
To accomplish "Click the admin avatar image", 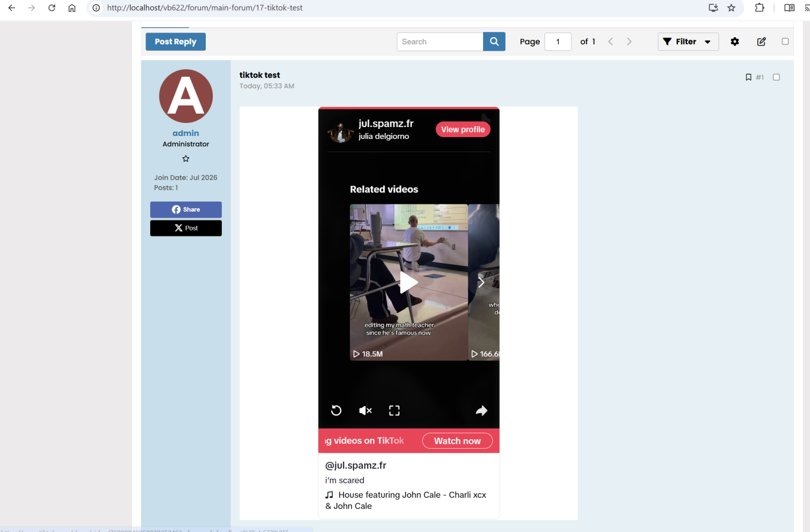I will point(186,96).
